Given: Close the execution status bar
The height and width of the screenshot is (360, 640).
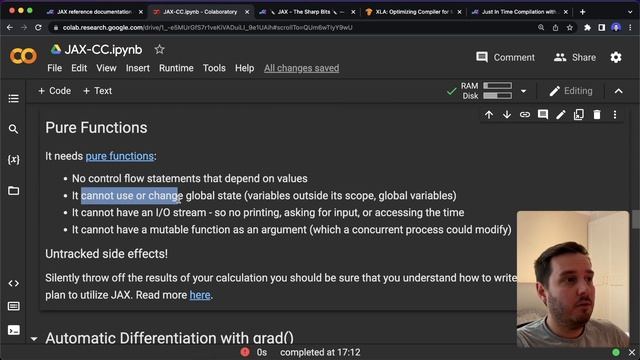Looking at the screenshot, I should point(632,352).
